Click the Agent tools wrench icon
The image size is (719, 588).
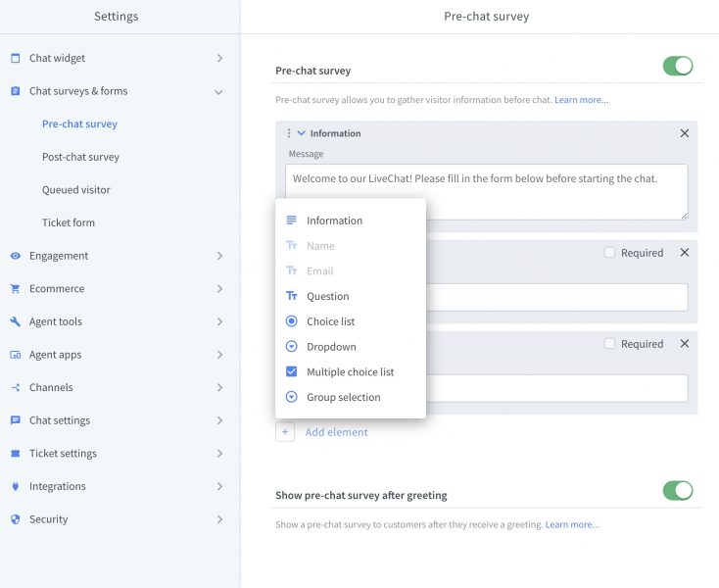15,321
